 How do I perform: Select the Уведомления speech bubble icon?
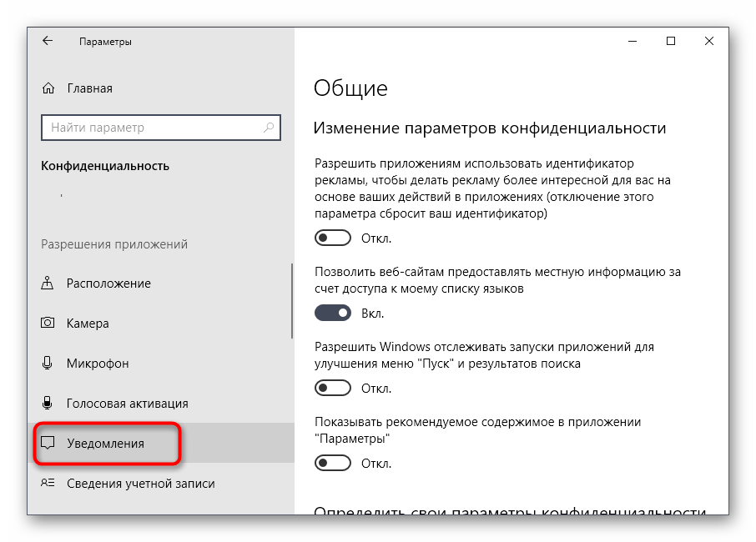(x=48, y=443)
